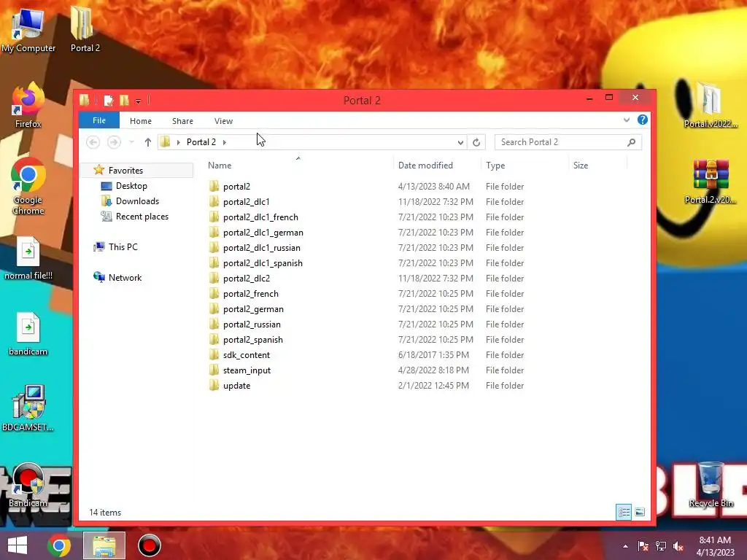This screenshot has width=747, height=560.
Task: Open recent locations dropdown arrow
Action: [x=131, y=142]
